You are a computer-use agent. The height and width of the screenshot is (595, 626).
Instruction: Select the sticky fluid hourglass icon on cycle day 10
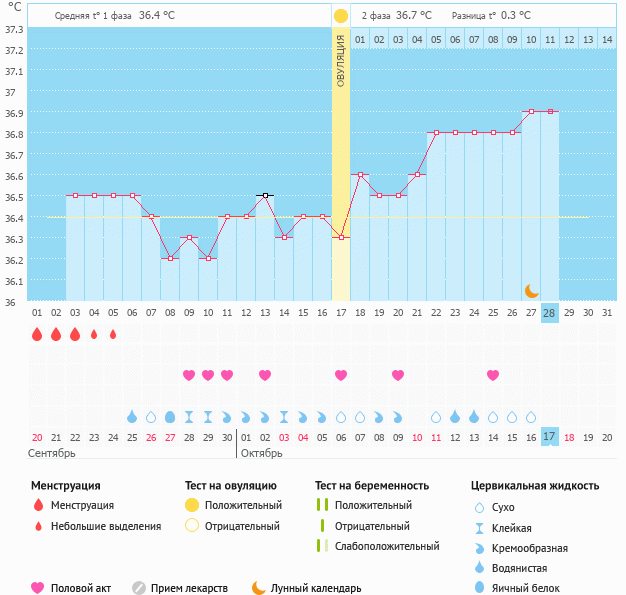pyautogui.click(x=208, y=416)
